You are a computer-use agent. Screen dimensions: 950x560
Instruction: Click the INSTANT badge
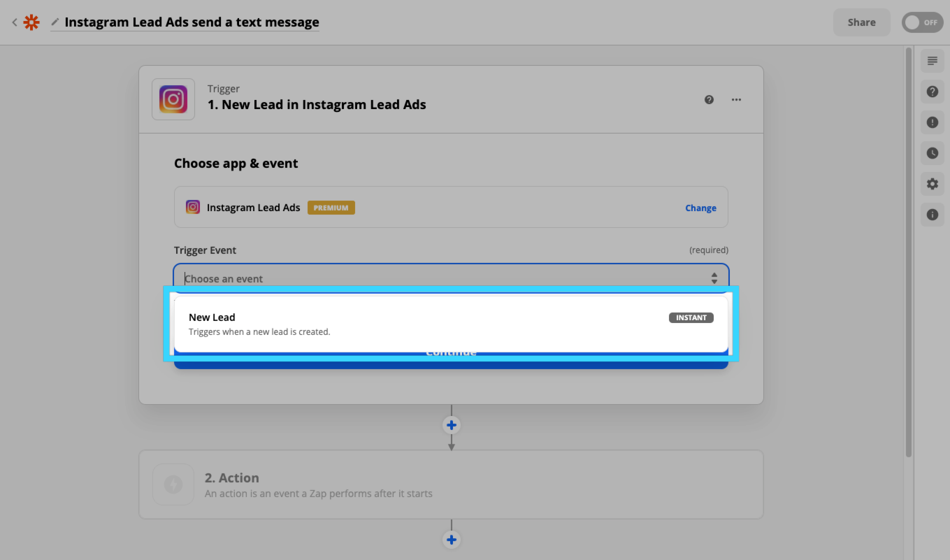pos(691,317)
